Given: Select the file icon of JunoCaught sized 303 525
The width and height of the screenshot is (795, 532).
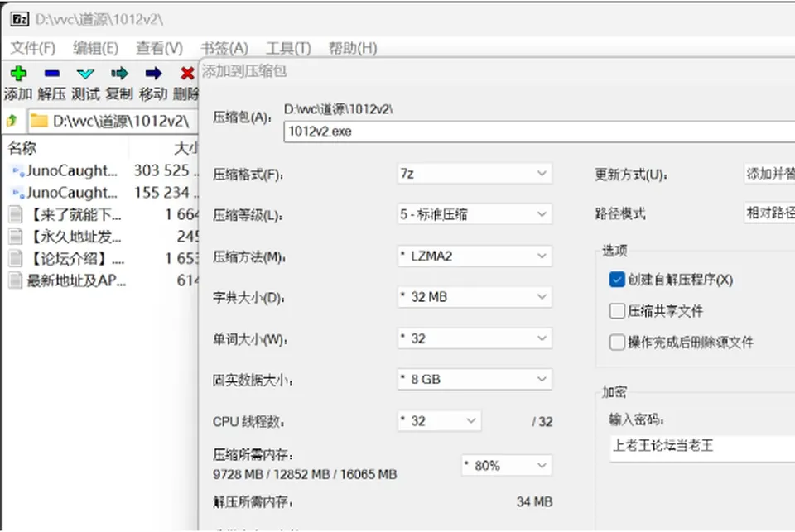Looking at the screenshot, I should [x=18, y=171].
